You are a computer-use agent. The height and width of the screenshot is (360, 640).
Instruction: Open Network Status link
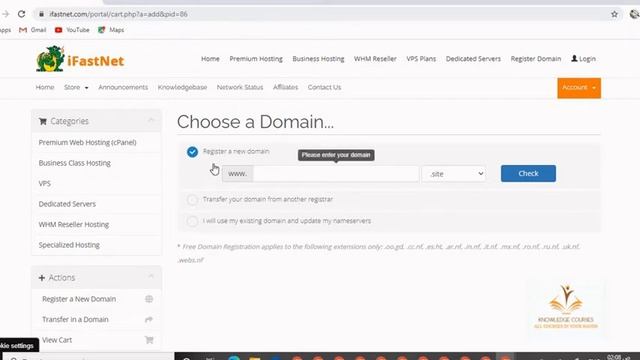[x=240, y=87]
